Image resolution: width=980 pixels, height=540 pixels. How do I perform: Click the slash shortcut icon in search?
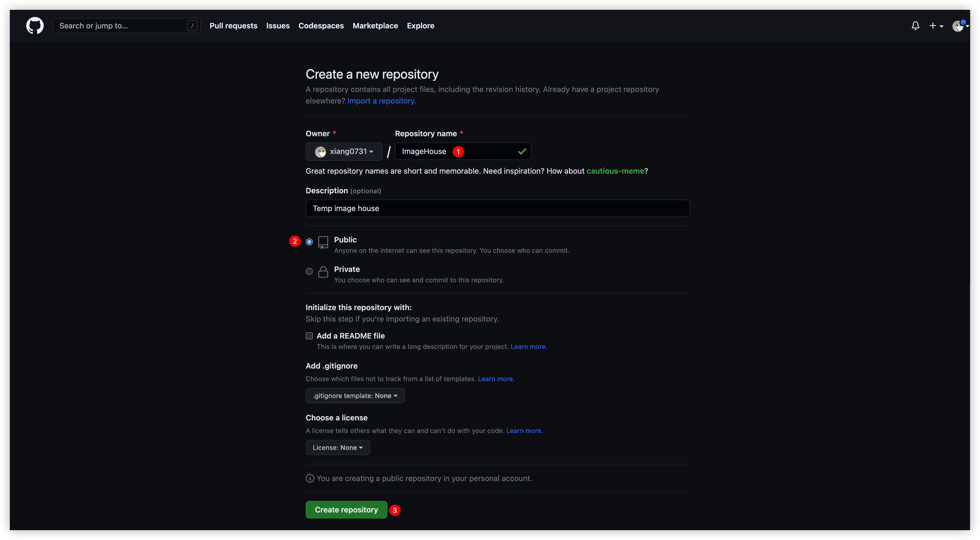[192, 25]
